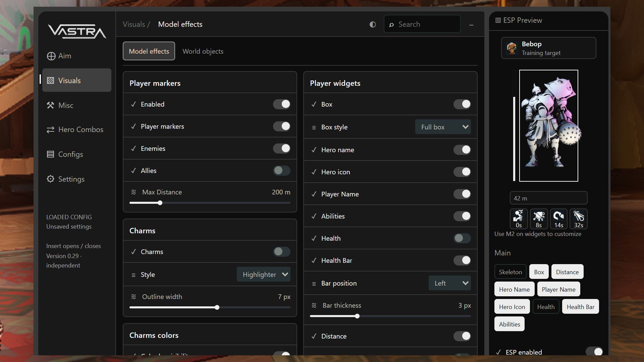644x362 pixels.
Task: Open Hero Combos from sidebar
Action: click(76, 130)
